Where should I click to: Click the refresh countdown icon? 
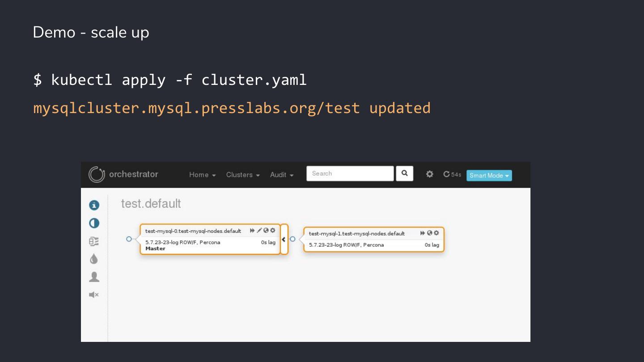coord(446,174)
